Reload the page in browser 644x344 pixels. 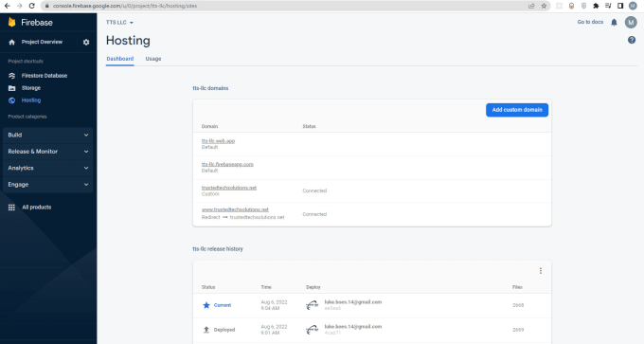tap(31, 6)
